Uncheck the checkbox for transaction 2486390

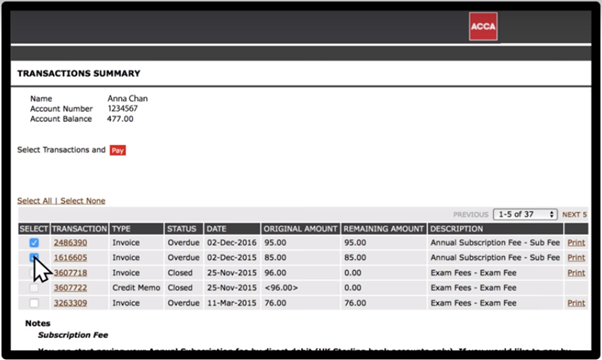(34, 243)
